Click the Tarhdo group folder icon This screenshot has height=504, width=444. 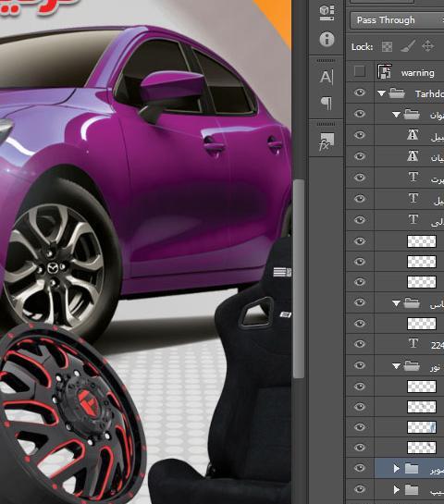[397, 93]
